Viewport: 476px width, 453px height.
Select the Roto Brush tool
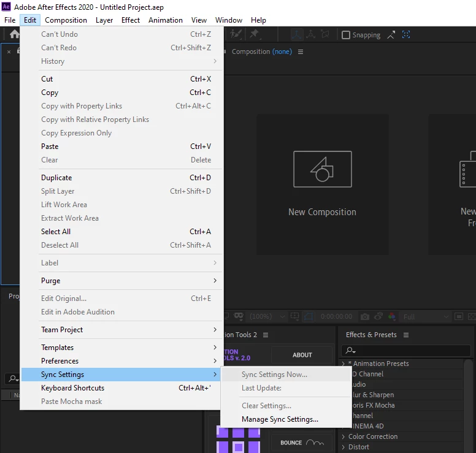236,34
